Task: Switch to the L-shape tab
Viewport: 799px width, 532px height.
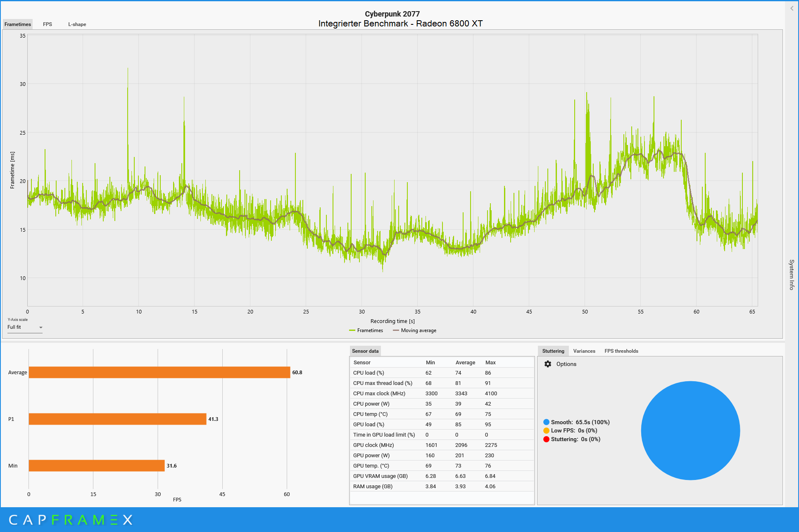Action: coord(77,24)
